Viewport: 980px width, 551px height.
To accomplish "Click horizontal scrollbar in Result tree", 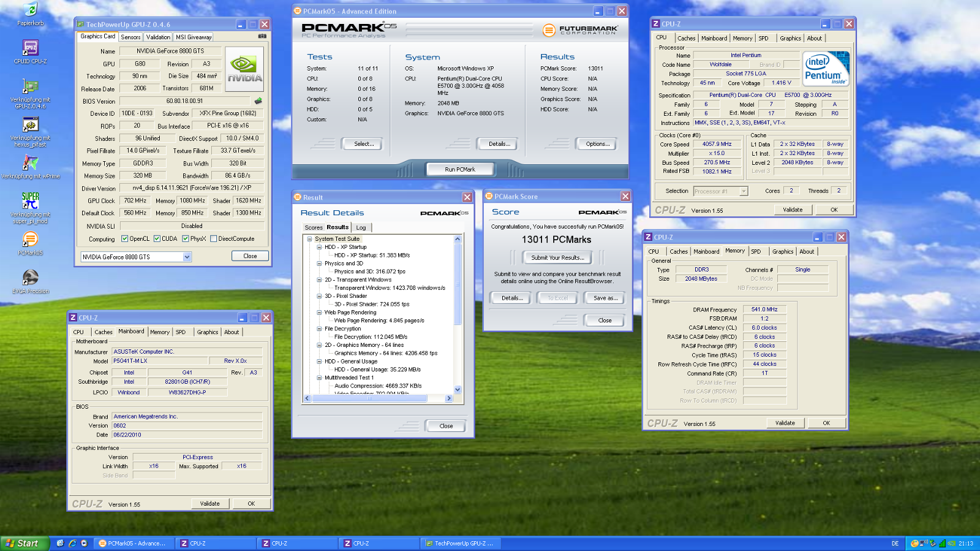I will pos(370,398).
